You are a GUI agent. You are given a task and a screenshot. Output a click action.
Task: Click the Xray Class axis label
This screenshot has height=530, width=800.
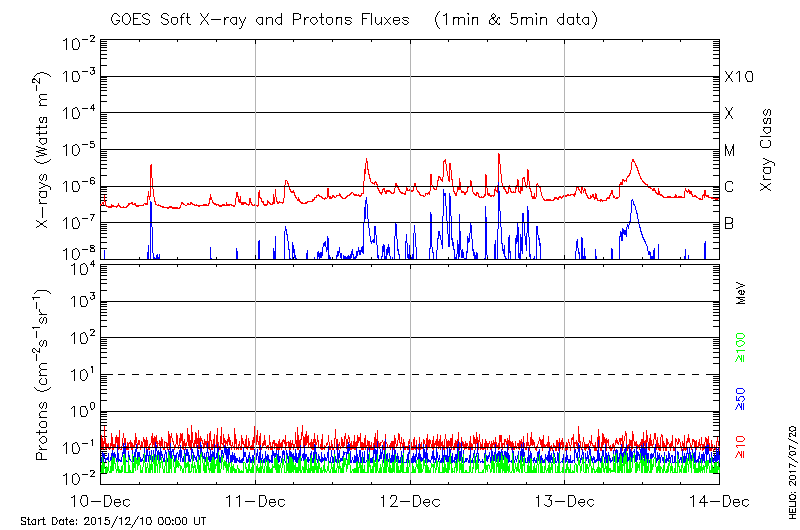(767, 150)
